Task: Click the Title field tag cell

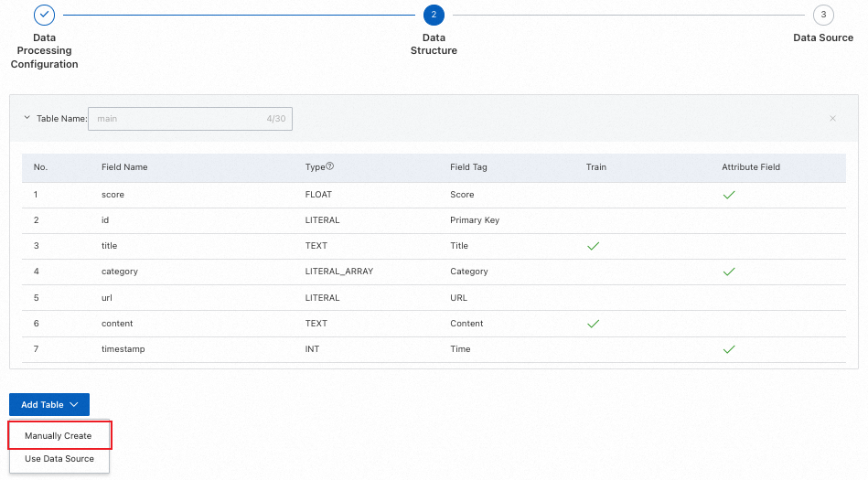Action: 459,246
